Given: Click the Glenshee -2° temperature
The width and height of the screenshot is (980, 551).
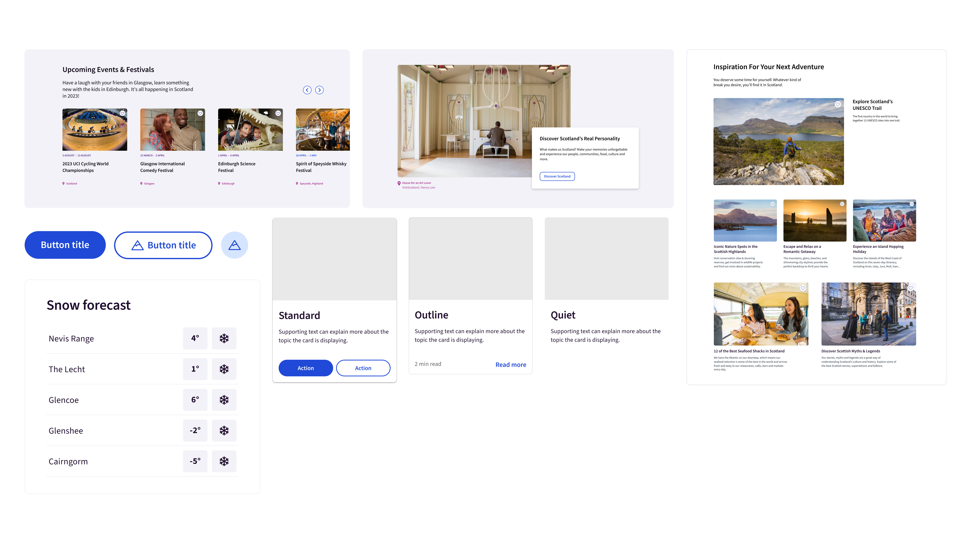Looking at the screenshot, I should coord(195,430).
